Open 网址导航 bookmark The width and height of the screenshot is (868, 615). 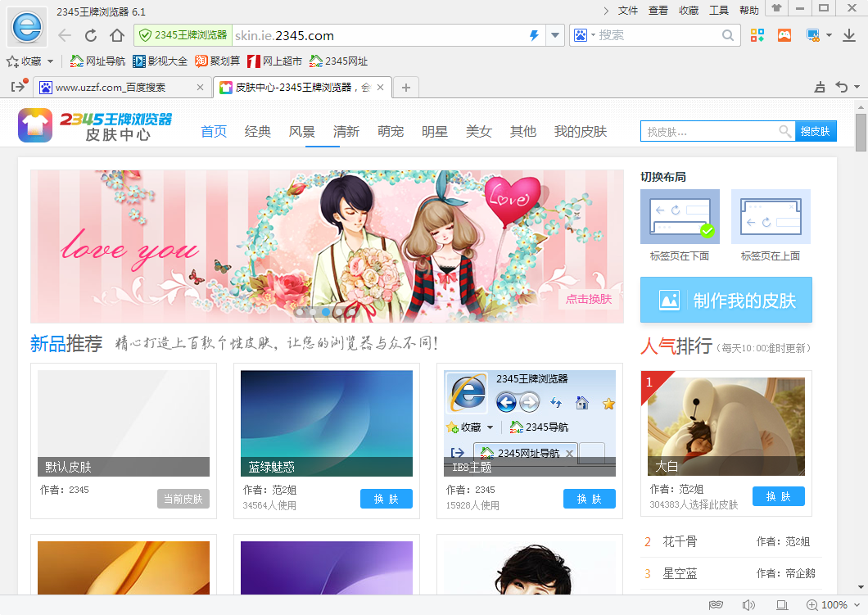tap(98, 61)
